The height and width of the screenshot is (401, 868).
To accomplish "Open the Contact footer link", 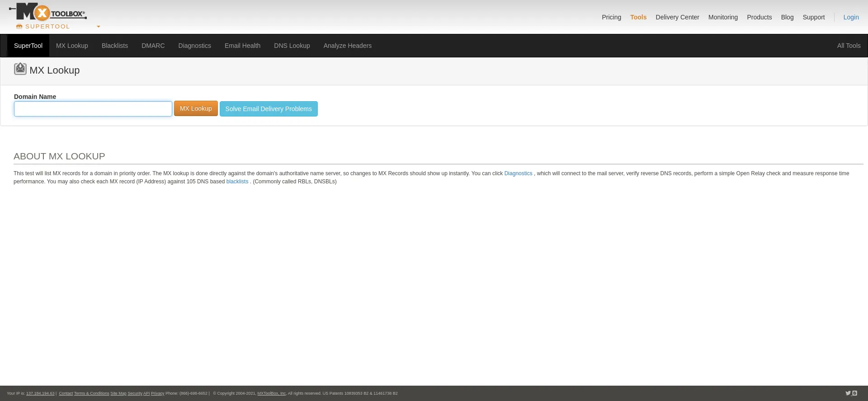I will click(x=66, y=393).
